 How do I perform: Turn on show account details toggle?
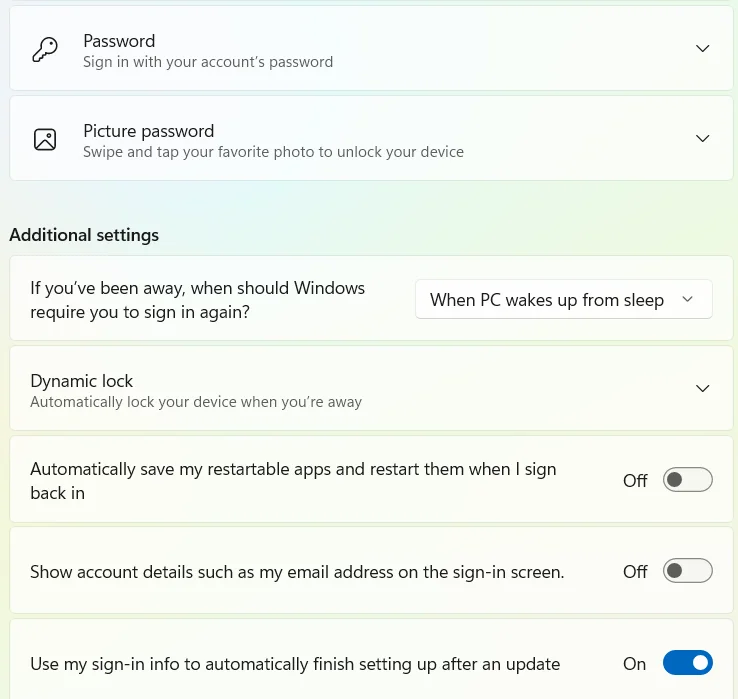[688, 570]
